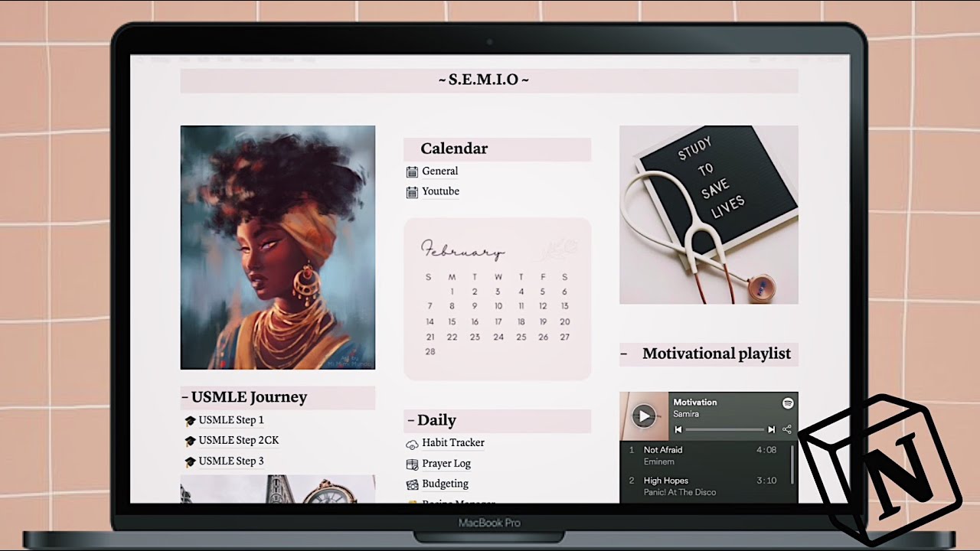This screenshot has height=551, width=980.
Task: Open the Habit Tracker page
Action: (453, 443)
